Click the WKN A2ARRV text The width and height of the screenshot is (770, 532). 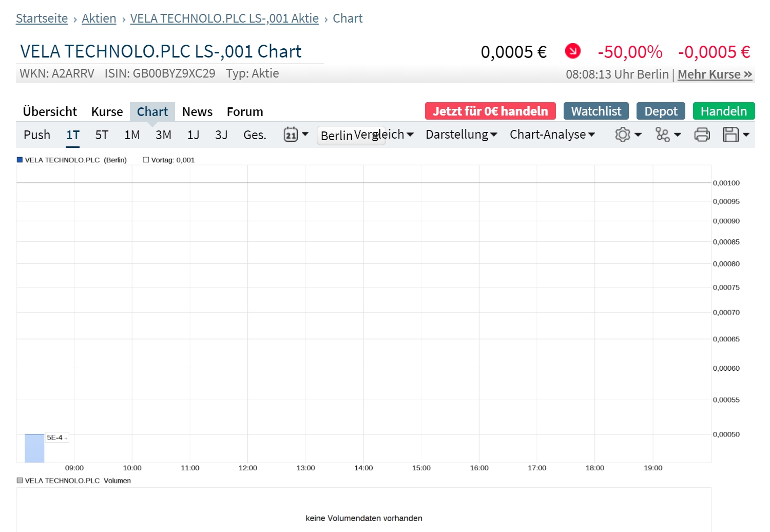tap(57, 73)
